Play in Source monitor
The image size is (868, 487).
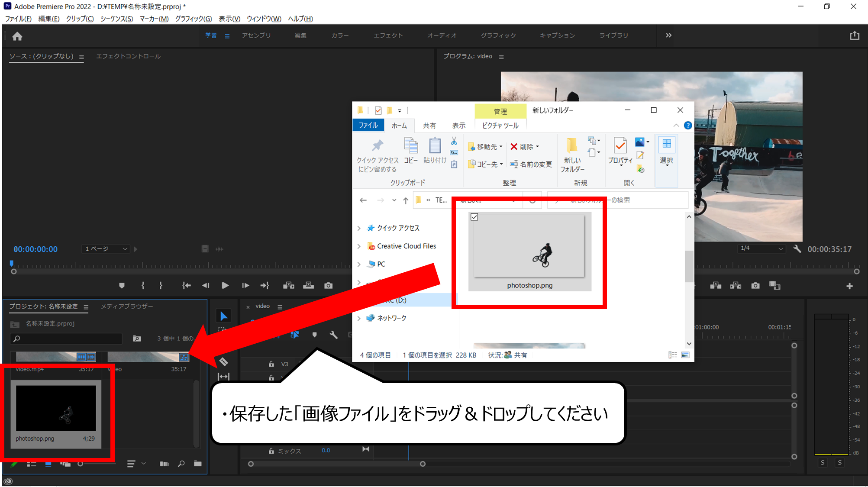coord(225,286)
